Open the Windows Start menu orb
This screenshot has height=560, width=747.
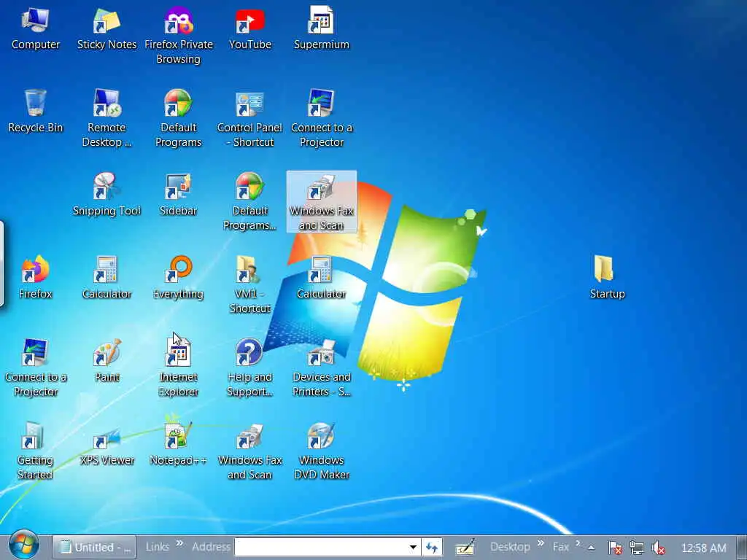point(23,545)
